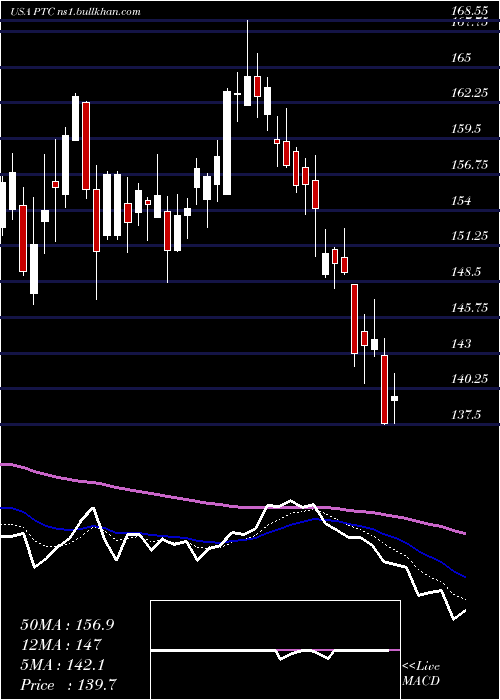Click the tall white candle peaking near 163
Viewport: 500px width, 700px height.
pyautogui.click(x=227, y=142)
